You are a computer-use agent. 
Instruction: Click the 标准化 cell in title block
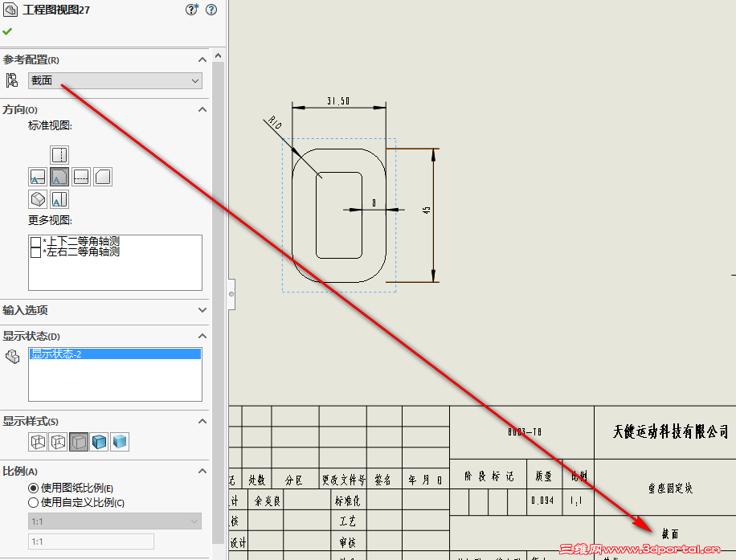coord(347,501)
